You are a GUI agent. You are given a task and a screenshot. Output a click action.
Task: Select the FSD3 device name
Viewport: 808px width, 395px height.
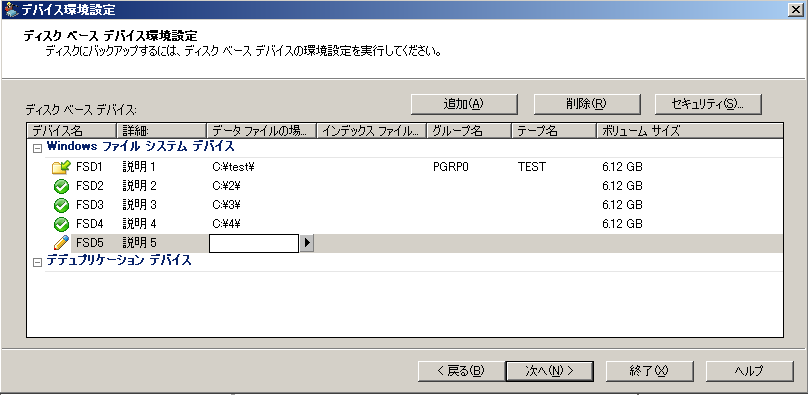click(90, 205)
